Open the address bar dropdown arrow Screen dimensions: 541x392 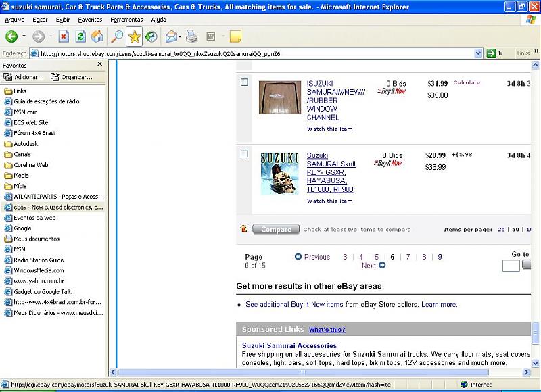click(478, 53)
